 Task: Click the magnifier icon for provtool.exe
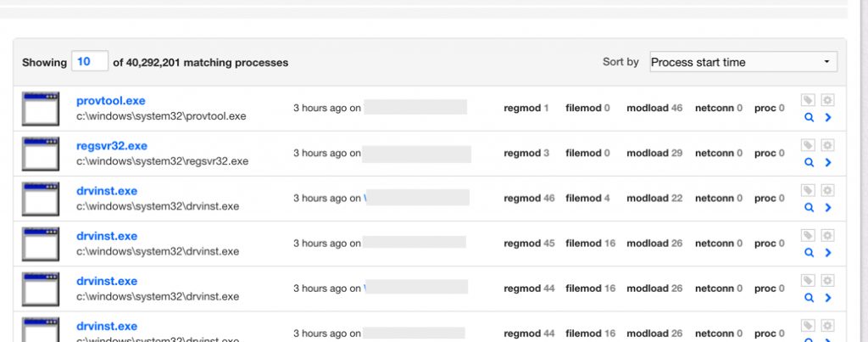point(809,117)
